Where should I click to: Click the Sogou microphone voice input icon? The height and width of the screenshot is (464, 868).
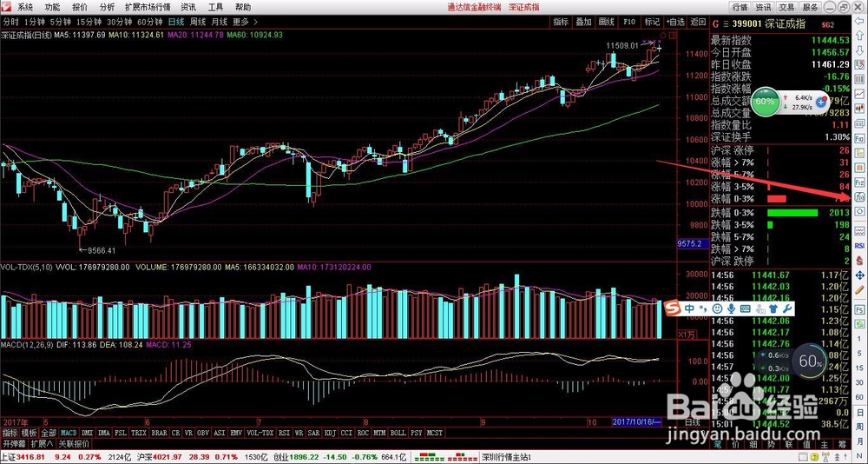coord(731,308)
